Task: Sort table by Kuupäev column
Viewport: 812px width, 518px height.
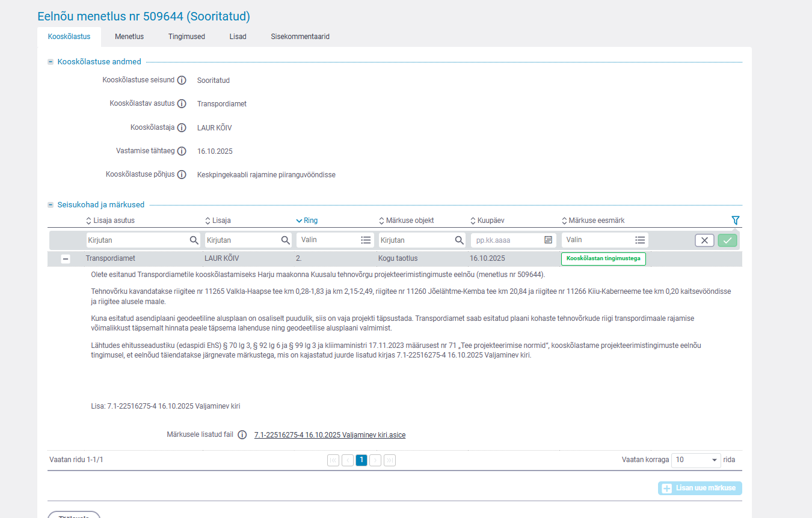Action: coord(489,221)
